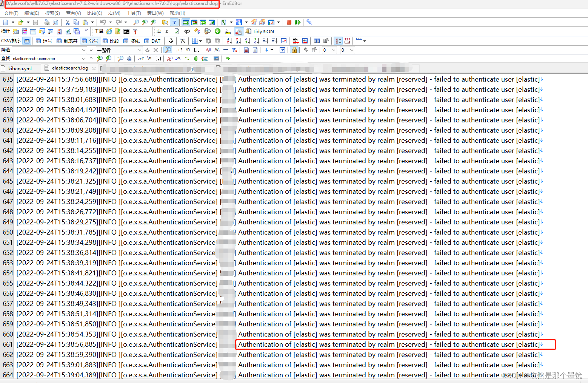Screen dimensions: 588x383
Task: Open the 一整行 column selector dropdown
Action: [139, 50]
